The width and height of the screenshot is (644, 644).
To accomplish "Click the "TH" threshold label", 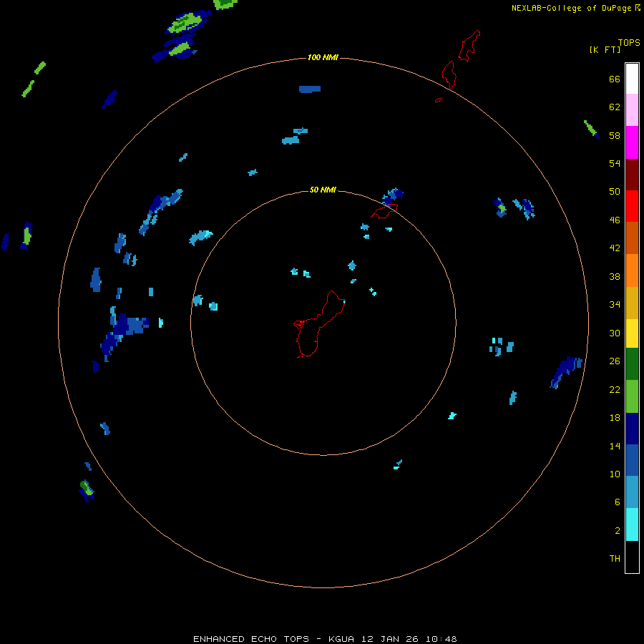I will pyautogui.click(x=615, y=559).
